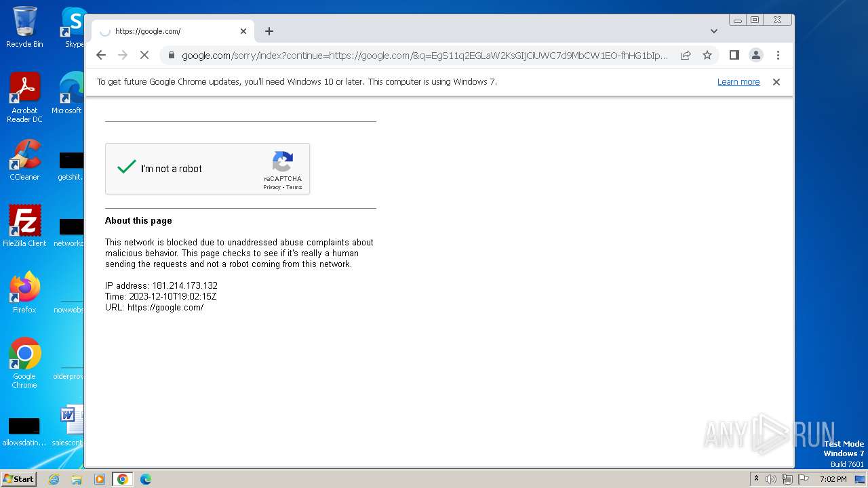Open Windows Media Player from taskbar
The height and width of the screenshot is (488, 868).
click(100, 479)
